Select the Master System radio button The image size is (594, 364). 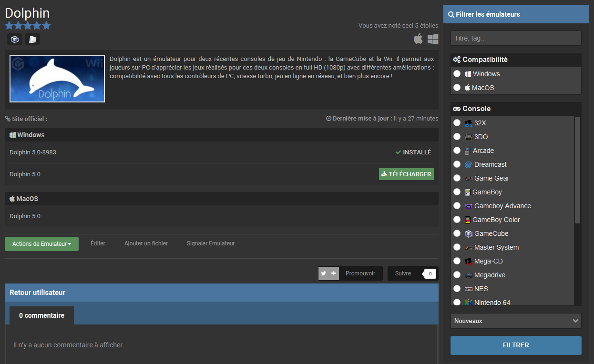(x=457, y=247)
